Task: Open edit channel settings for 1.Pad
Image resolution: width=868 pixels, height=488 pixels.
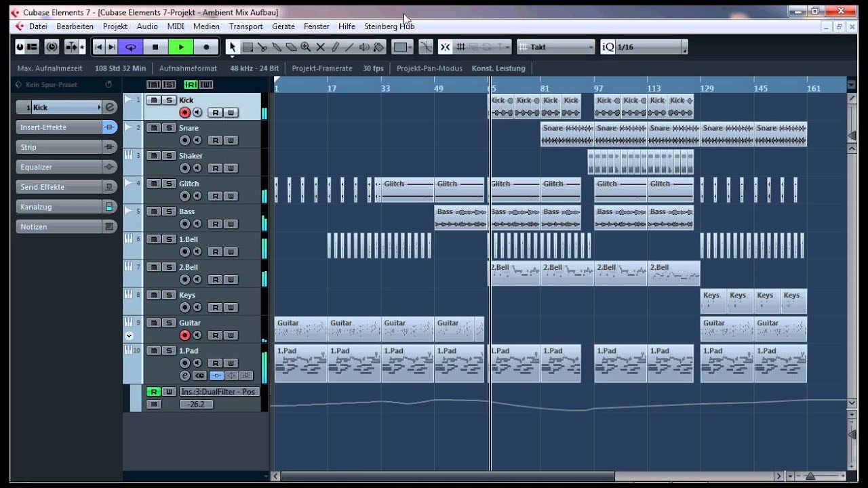Action: pyautogui.click(x=184, y=375)
